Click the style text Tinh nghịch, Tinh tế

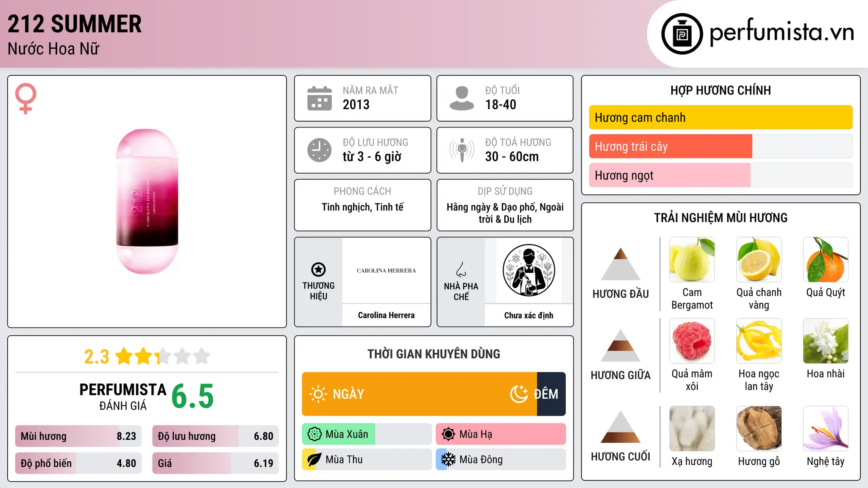362,207
